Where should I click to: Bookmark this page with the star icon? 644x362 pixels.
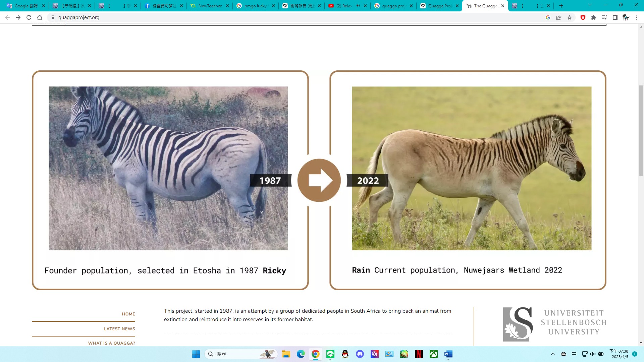click(570, 17)
